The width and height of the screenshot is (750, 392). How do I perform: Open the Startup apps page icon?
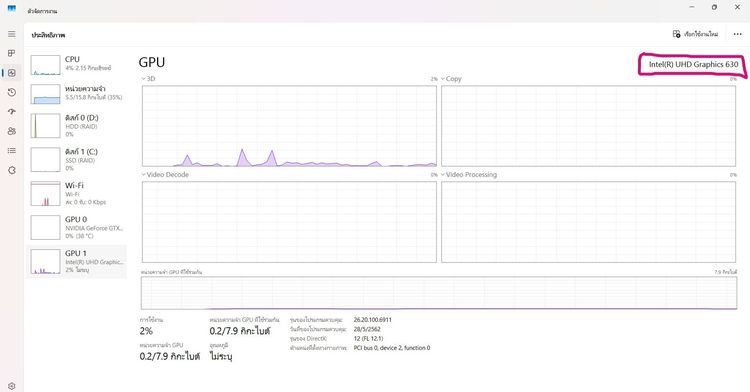click(11, 111)
